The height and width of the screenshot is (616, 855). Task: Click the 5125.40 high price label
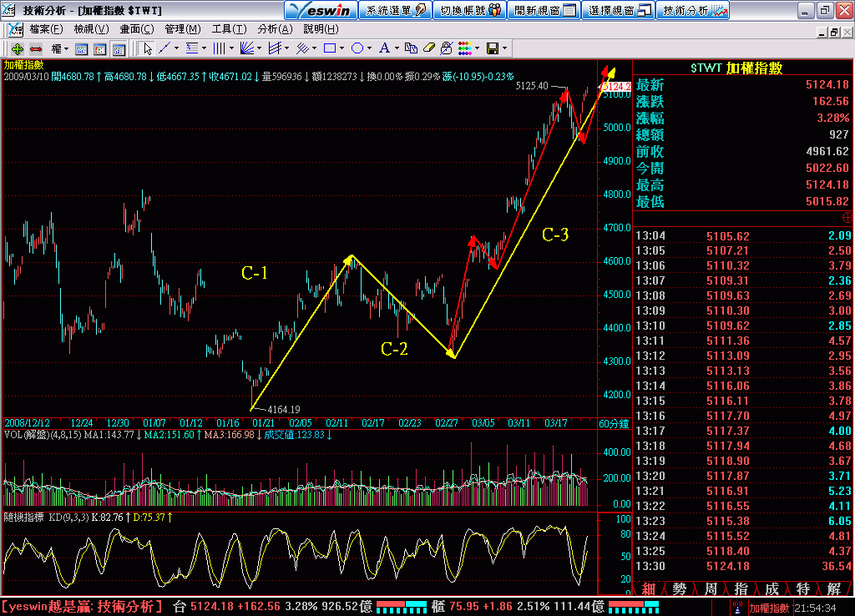click(532, 86)
